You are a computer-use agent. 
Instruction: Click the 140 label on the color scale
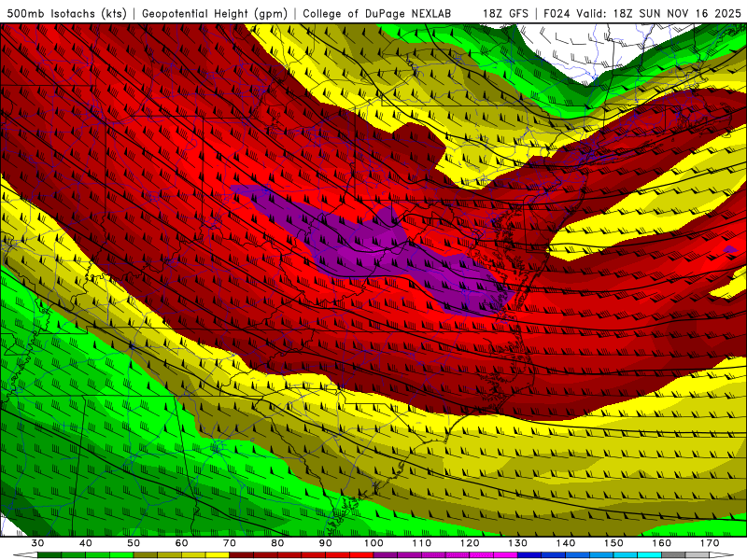(566, 543)
